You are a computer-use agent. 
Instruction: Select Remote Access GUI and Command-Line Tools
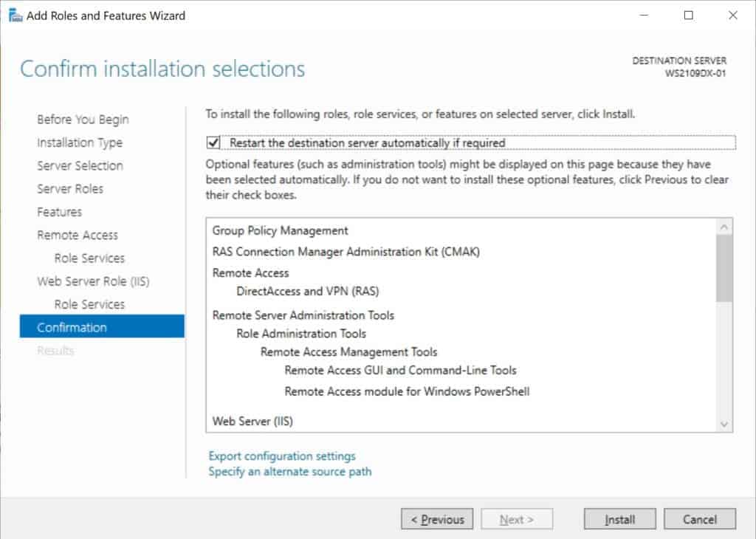(400, 370)
